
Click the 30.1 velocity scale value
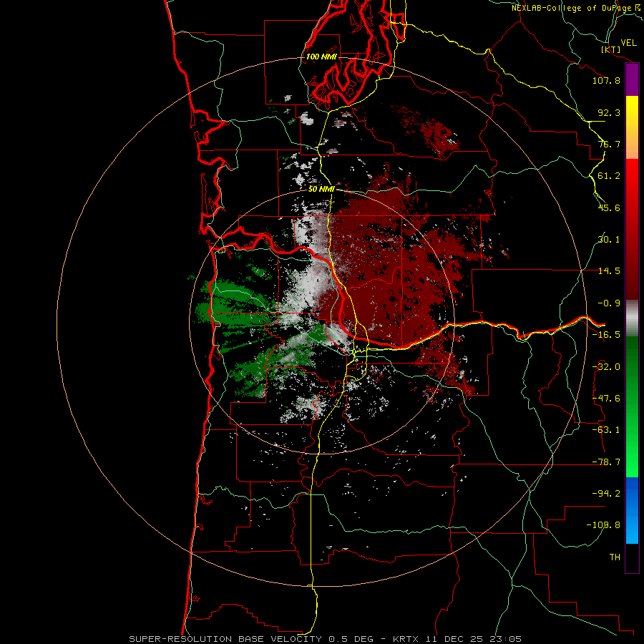[x=609, y=240]
